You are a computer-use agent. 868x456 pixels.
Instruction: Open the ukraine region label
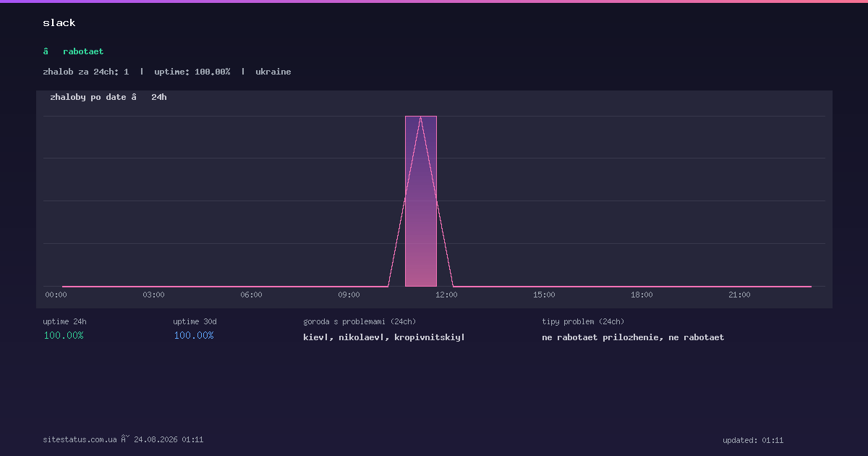point(273,72)
